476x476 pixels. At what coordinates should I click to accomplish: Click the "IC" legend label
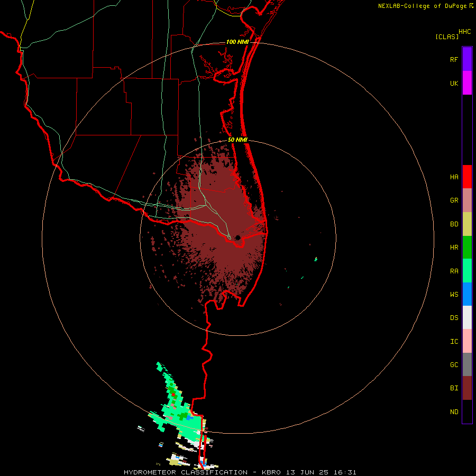(x=454, y=342)
